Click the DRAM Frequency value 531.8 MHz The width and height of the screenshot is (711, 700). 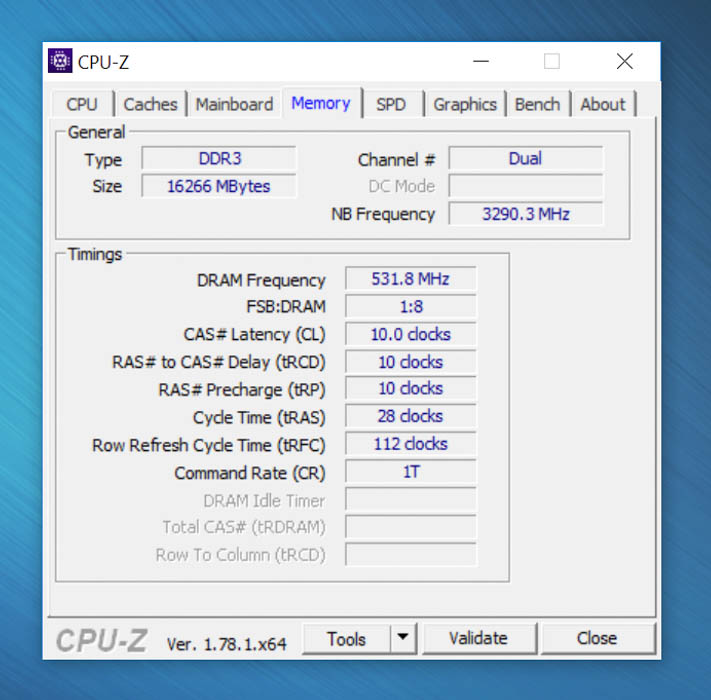[x=410, y=279]
